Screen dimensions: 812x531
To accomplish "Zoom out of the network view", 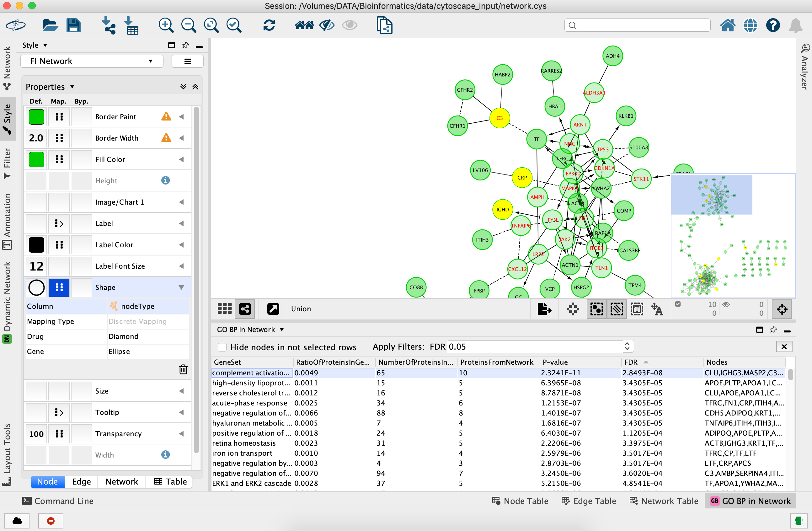I will [x=188, y=25].
